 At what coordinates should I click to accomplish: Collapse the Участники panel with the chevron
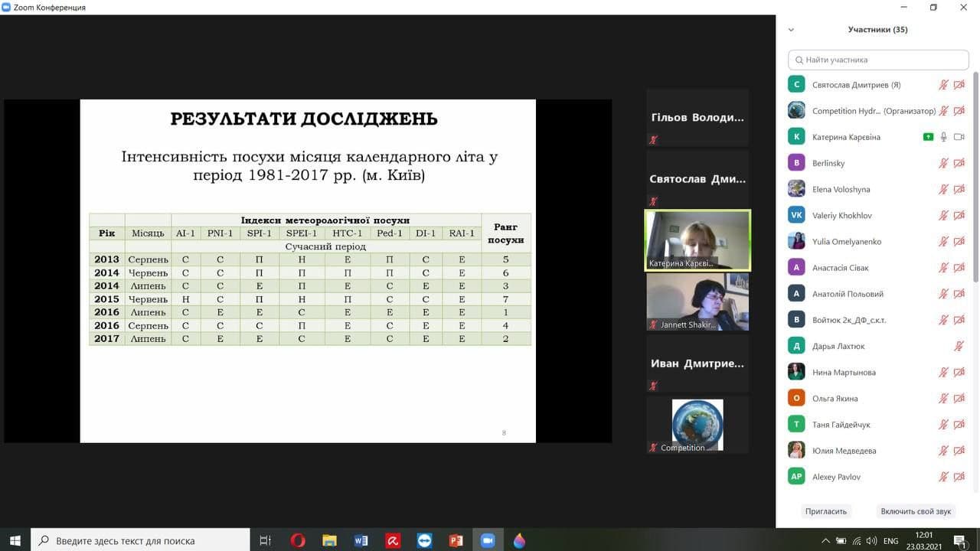[791, 30]
